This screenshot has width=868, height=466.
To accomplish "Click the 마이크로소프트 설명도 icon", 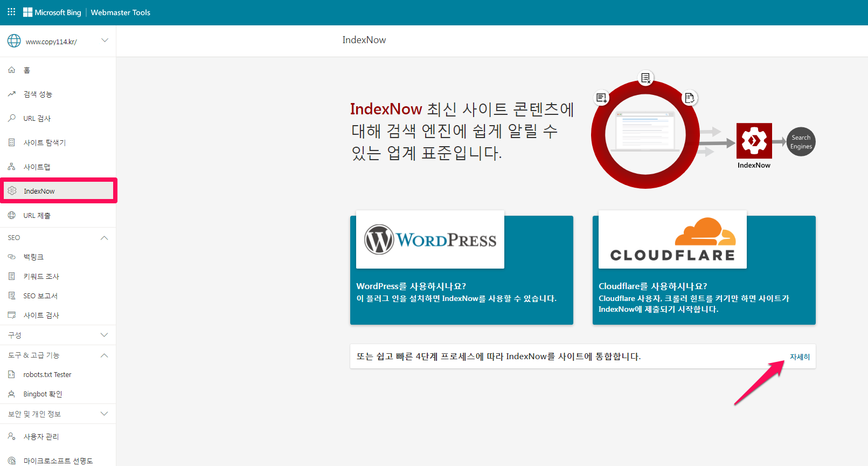I will [12, 461].
